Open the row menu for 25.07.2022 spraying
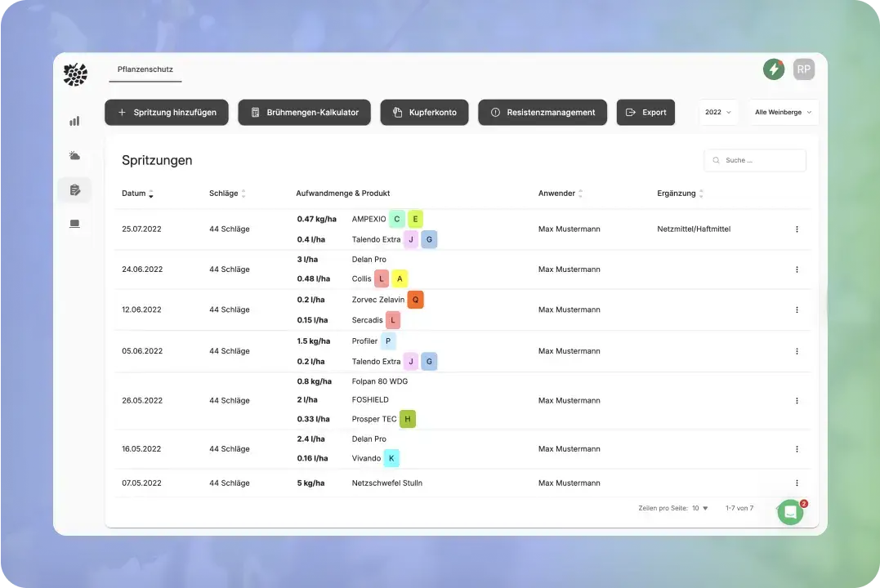This screenshot has height=588, width=880. (797, 229)
